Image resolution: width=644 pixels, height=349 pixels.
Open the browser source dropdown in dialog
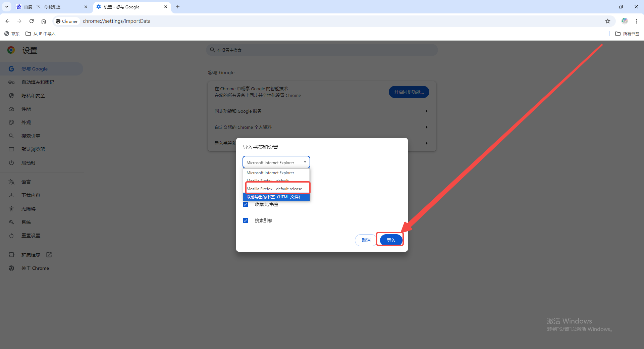276,162
